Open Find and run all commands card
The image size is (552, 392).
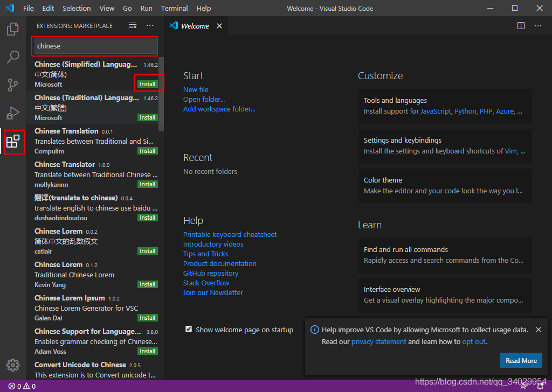pyautogui.click(x=445, y=255)
